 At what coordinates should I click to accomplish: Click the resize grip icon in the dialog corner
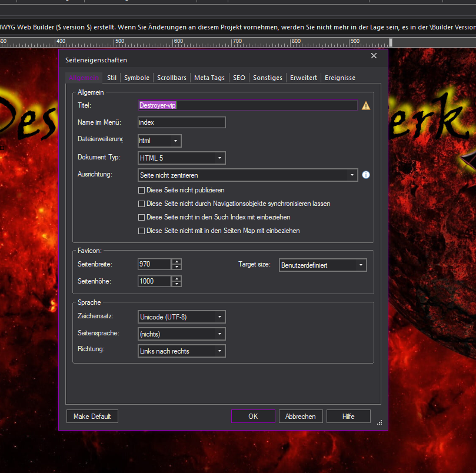coord(380,422)
